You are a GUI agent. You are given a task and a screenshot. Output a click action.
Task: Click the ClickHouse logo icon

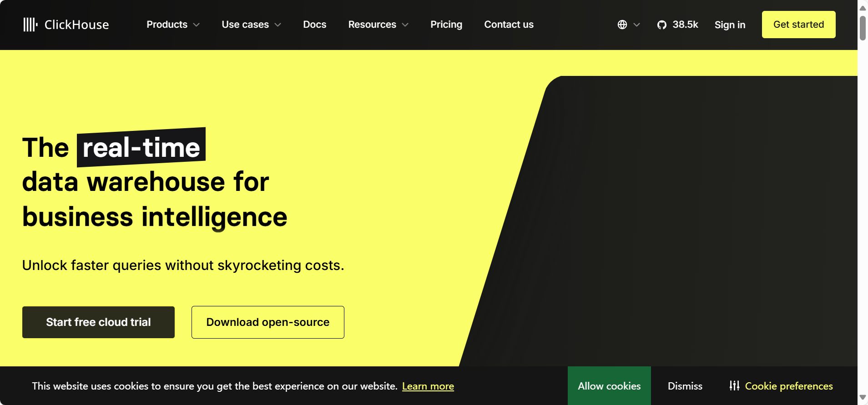point(30,25)
